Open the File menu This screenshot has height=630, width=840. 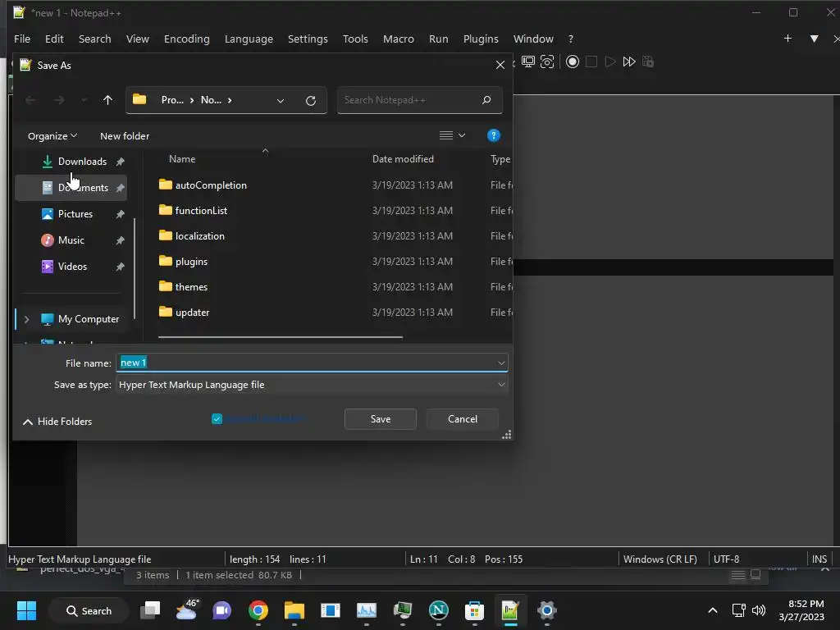22,39
